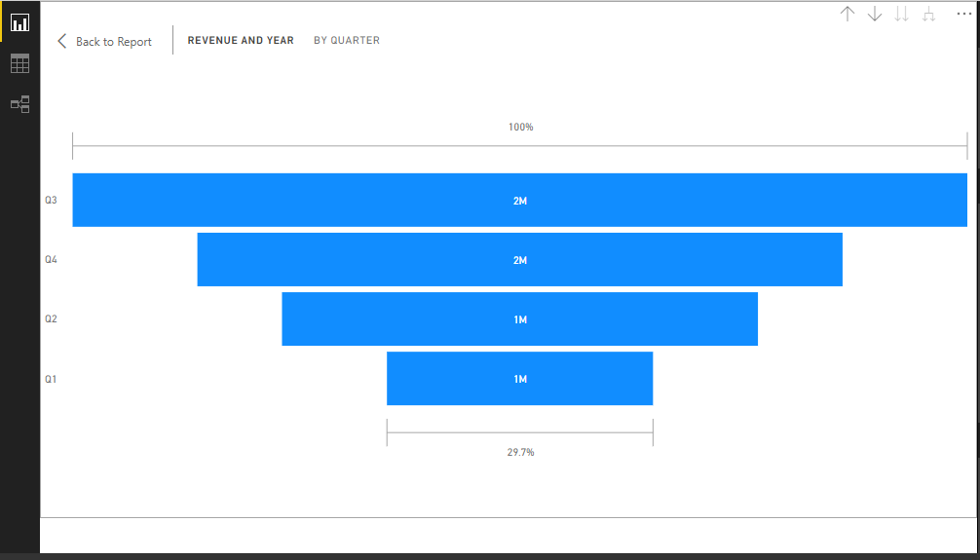Image resolution: width=980 pixels, height=560 pixels.
Task: Open the Report view icon
Action: [x=20, y=22]
